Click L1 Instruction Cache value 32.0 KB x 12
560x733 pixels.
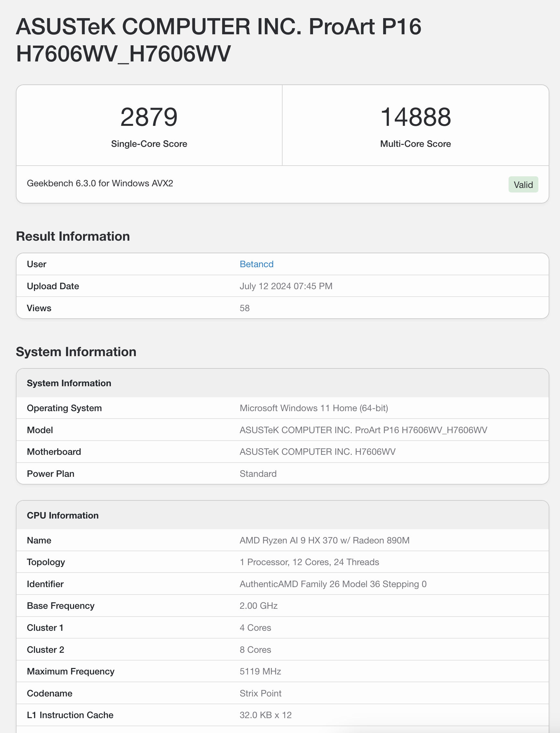click(x=266, y=715)
